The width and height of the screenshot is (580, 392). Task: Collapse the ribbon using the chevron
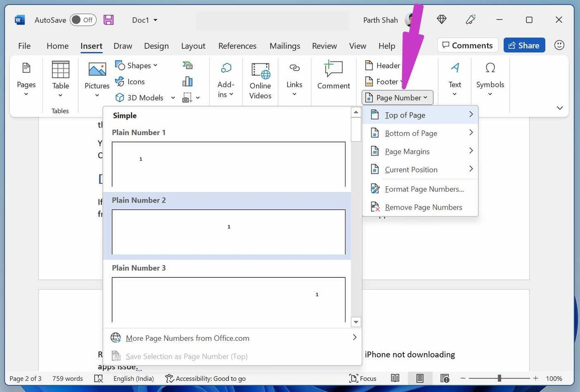point(560,108)
